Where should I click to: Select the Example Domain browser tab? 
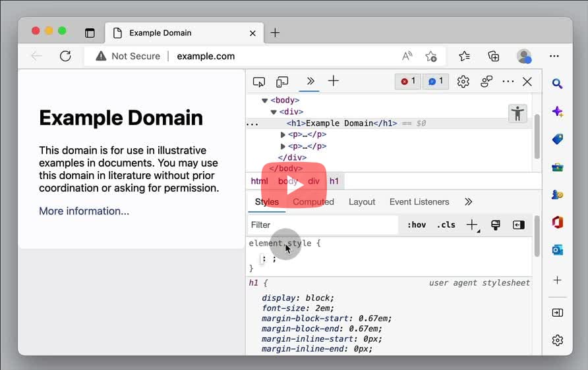[x=184, y=33]
